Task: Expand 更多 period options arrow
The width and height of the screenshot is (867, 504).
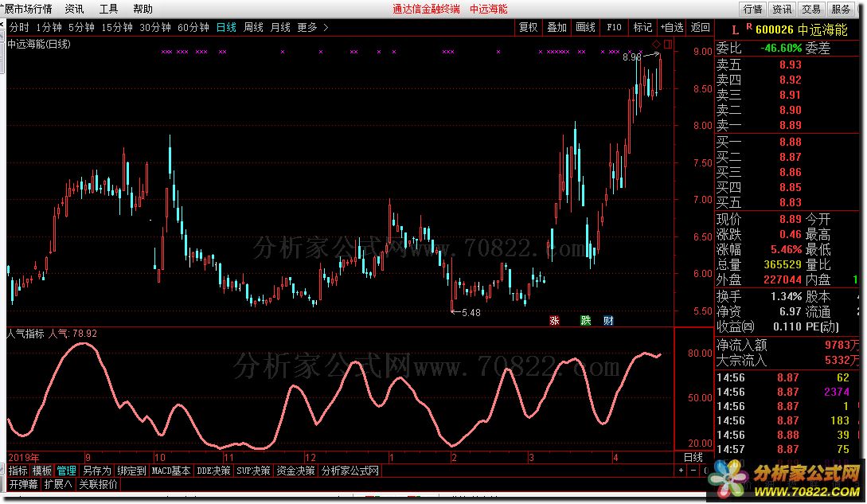Action: pos(326,27)
